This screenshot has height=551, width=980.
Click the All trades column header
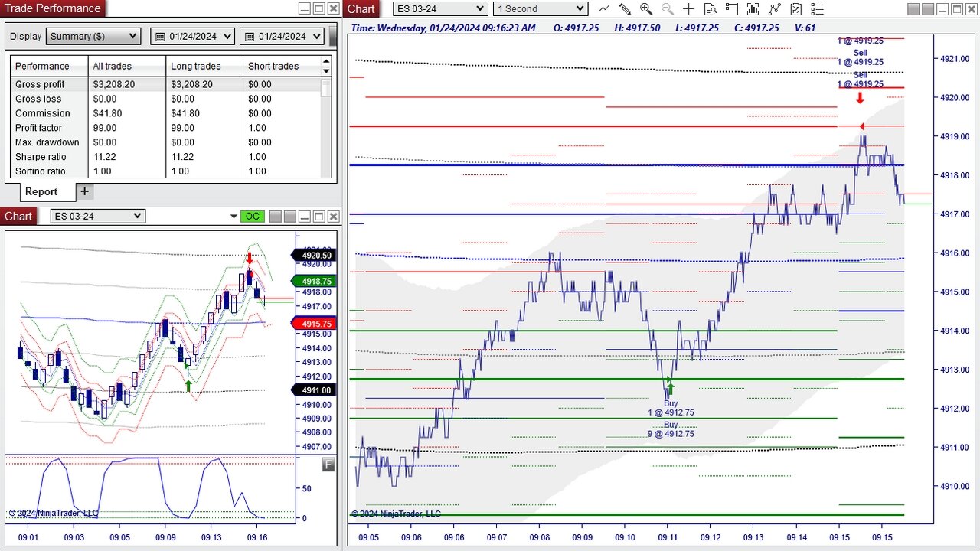[x=127, y=67]
